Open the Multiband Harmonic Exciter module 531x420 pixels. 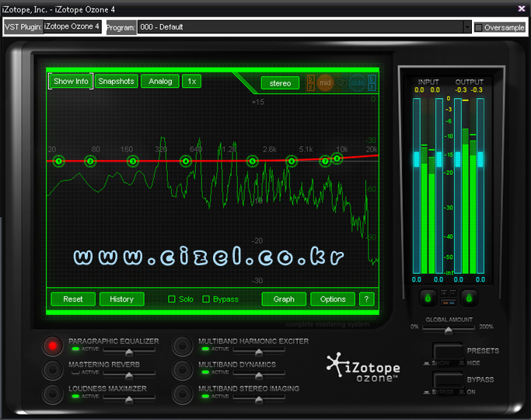click(x=183, y=345)
